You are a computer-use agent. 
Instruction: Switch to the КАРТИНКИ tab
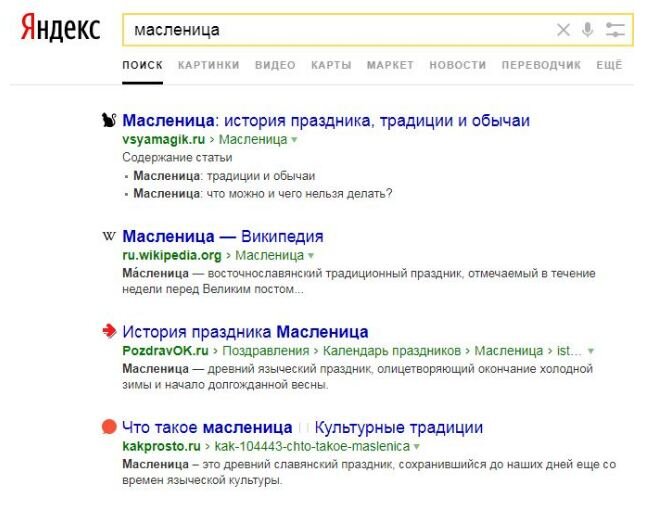coord(209,65)
